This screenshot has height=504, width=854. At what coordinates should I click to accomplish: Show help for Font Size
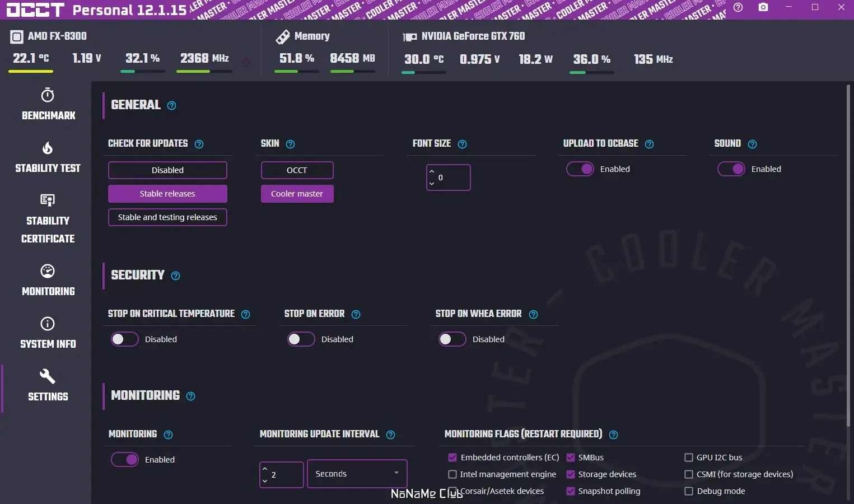pyautogui.click(x=462, y=144)
